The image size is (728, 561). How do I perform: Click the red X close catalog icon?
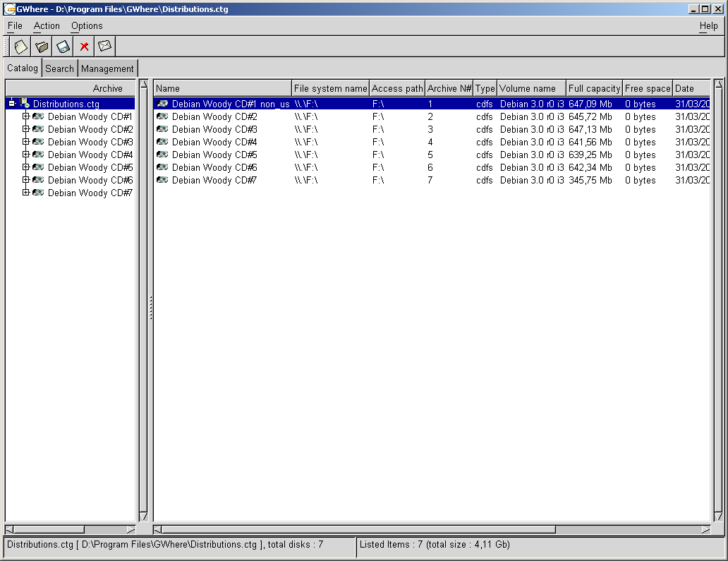(x=84, y=47)
